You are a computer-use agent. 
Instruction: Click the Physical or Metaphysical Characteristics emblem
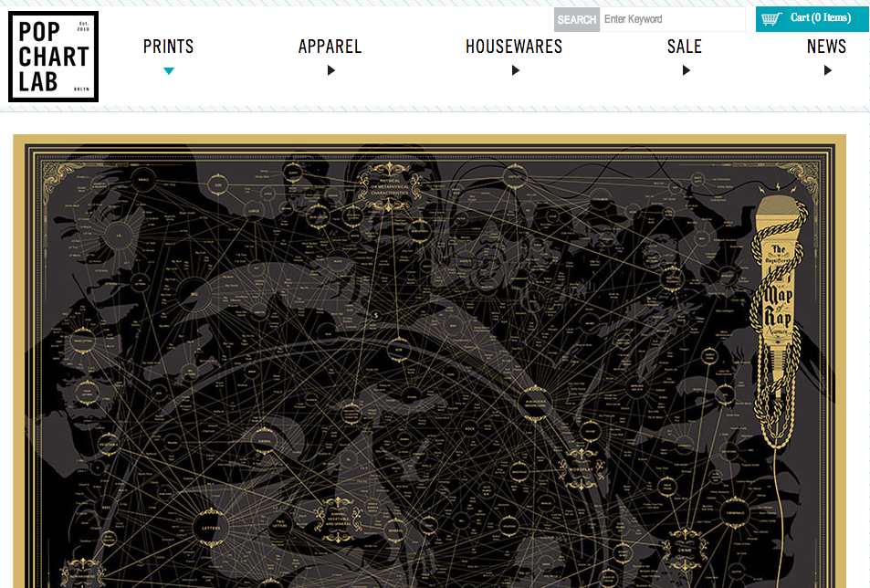(390, 187)
